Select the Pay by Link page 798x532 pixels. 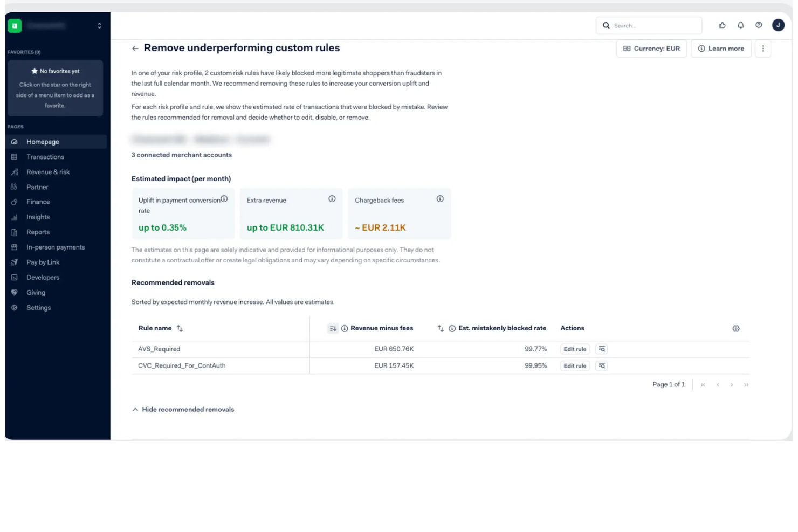click(x=43, y=262)
